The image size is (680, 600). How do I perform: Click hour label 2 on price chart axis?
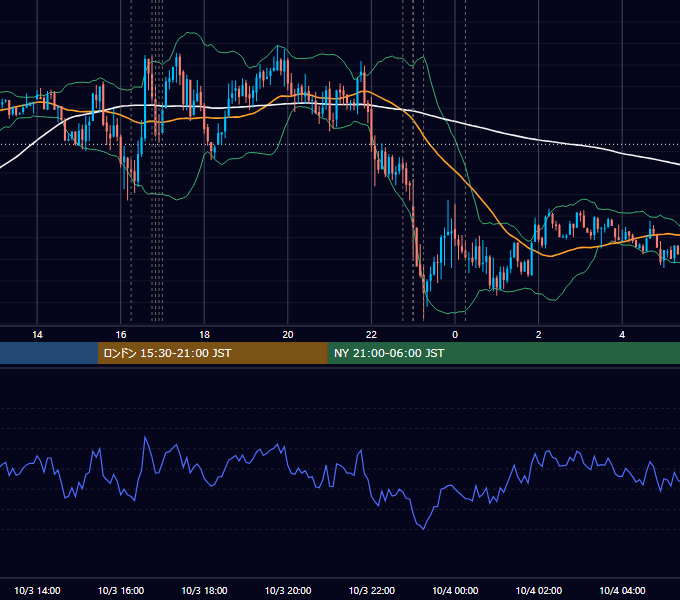click(539, 335)
